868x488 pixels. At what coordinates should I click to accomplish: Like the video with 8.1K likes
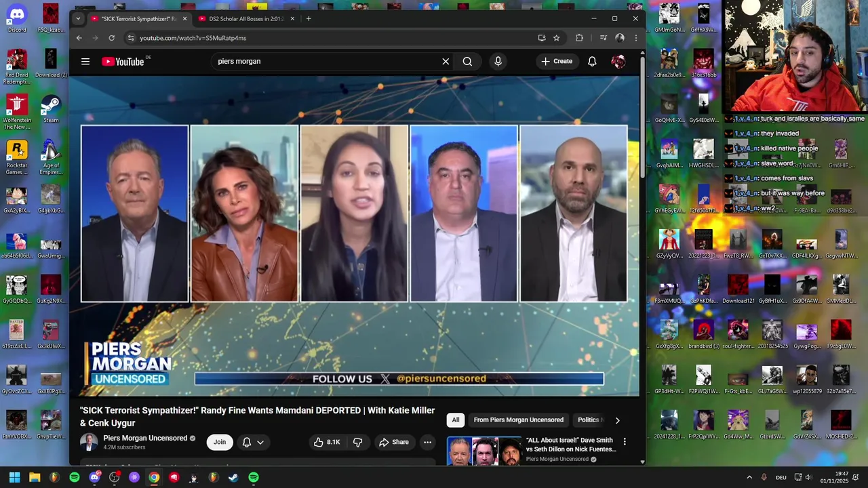click(327, 442)
